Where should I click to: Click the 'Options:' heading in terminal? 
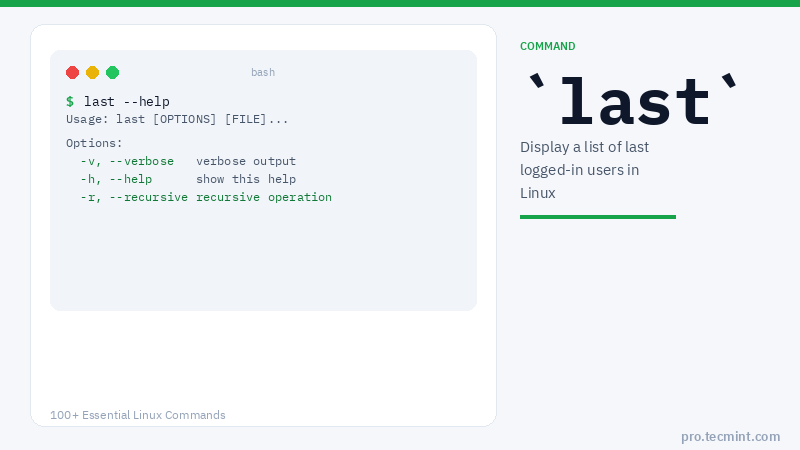(94, 143)
